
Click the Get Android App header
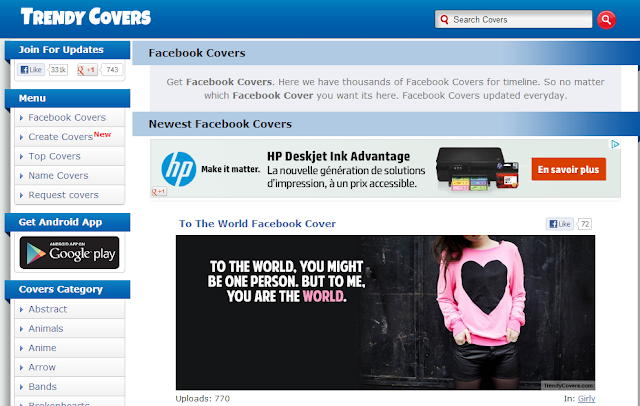pyautogui.click(x=67, y=222)
